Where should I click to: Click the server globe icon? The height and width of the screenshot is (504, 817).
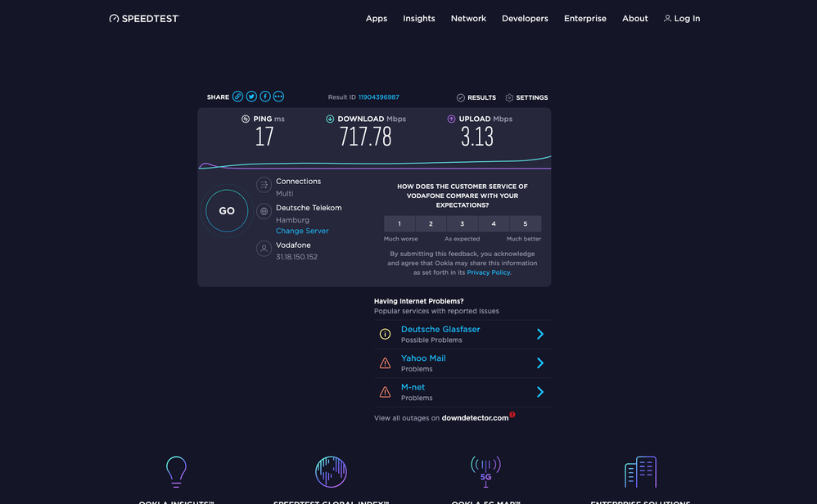(x=264, y=211)
